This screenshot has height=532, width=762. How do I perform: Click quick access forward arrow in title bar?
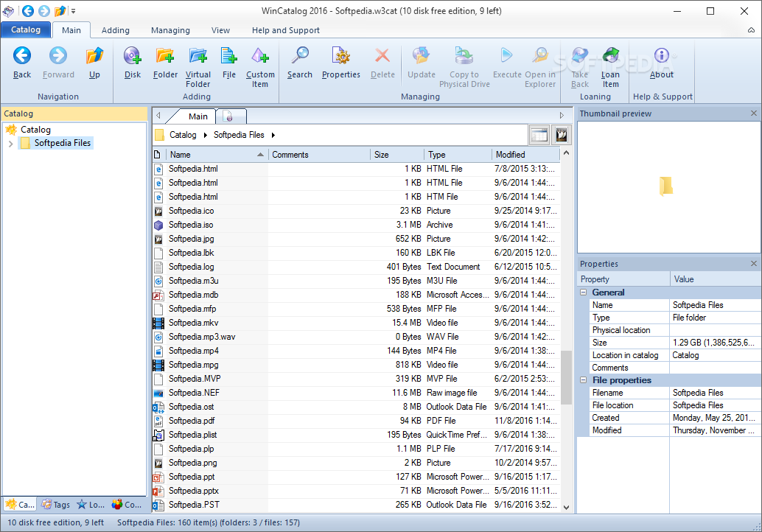(44, 11)
